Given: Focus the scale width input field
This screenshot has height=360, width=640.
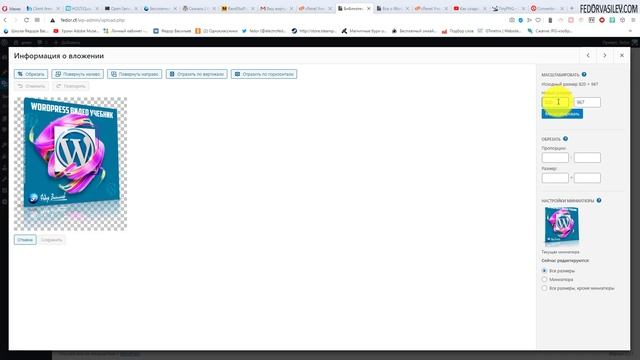Looking at the screenshot, I should tap(555, 102).
